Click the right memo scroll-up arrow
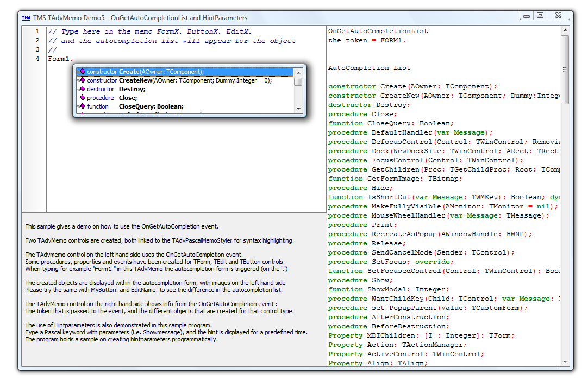 [565, 30]
